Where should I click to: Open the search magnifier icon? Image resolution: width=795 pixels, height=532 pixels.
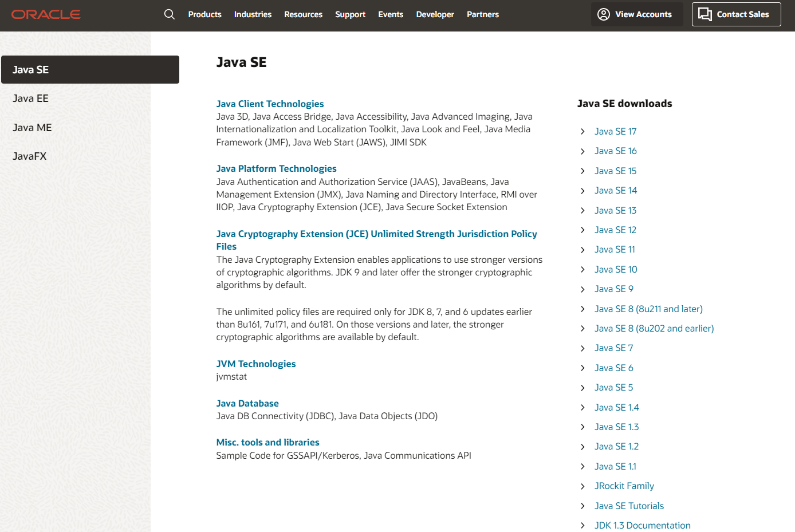point(169,14)
